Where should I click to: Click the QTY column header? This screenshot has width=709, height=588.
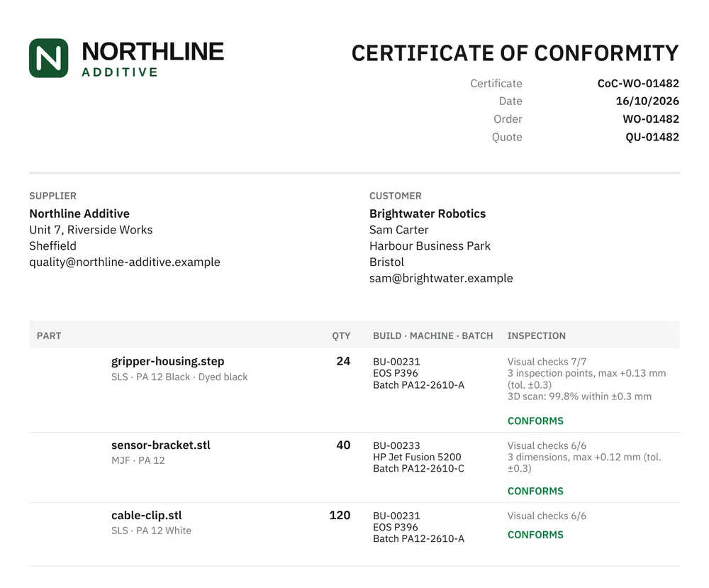click(x=341, y=335)
